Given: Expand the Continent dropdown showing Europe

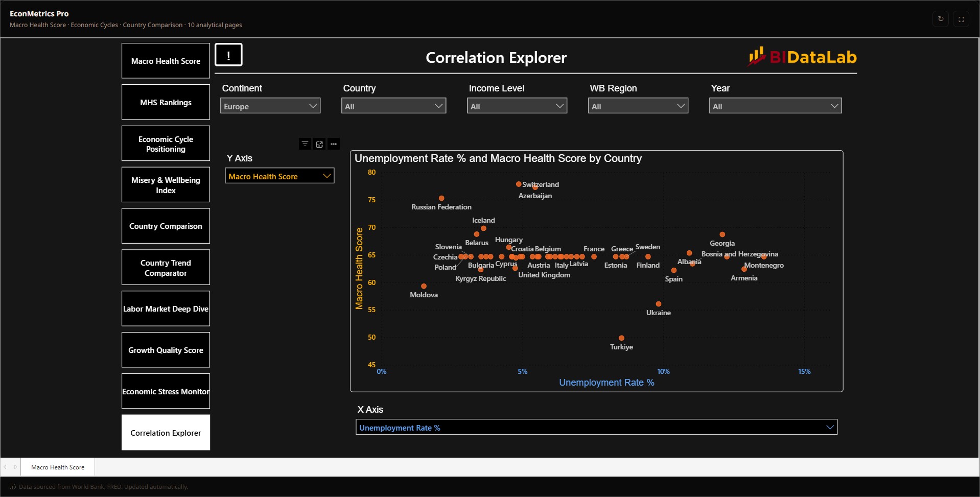Looking at the screenshot, I should point(270,106).
